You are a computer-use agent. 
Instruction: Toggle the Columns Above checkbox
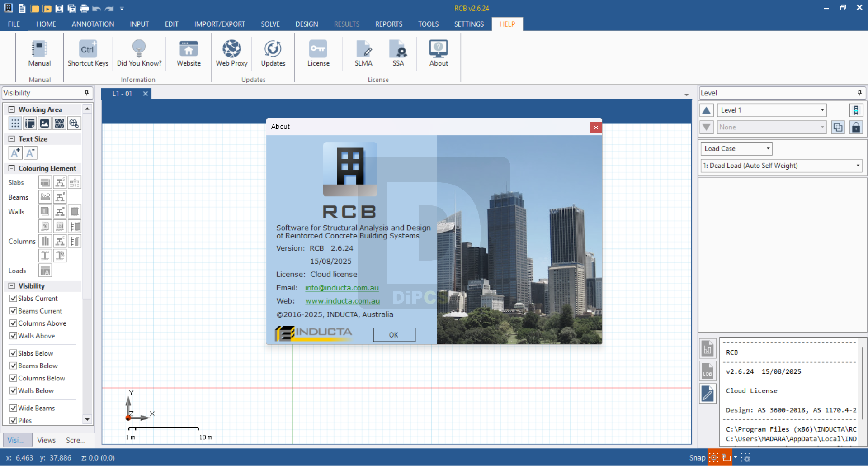13,323
